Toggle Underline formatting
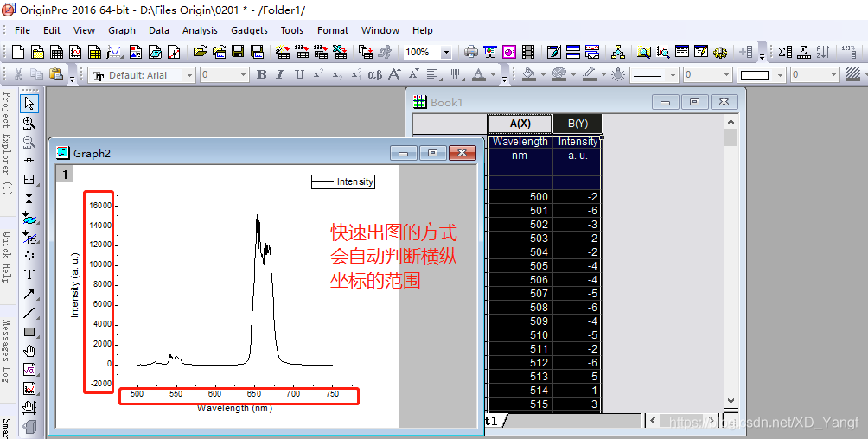This screenshot has height=439, width=868. 299,74
